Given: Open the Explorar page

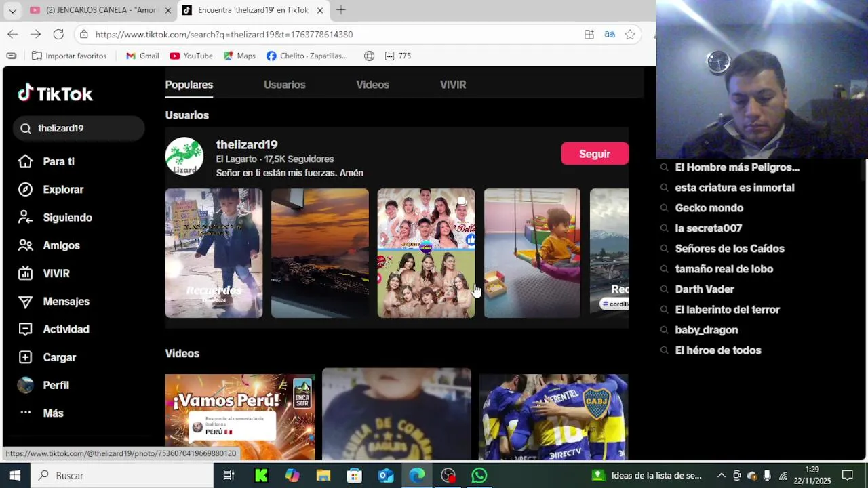Looking at the screenshot, I should click(x=51, y=190).
